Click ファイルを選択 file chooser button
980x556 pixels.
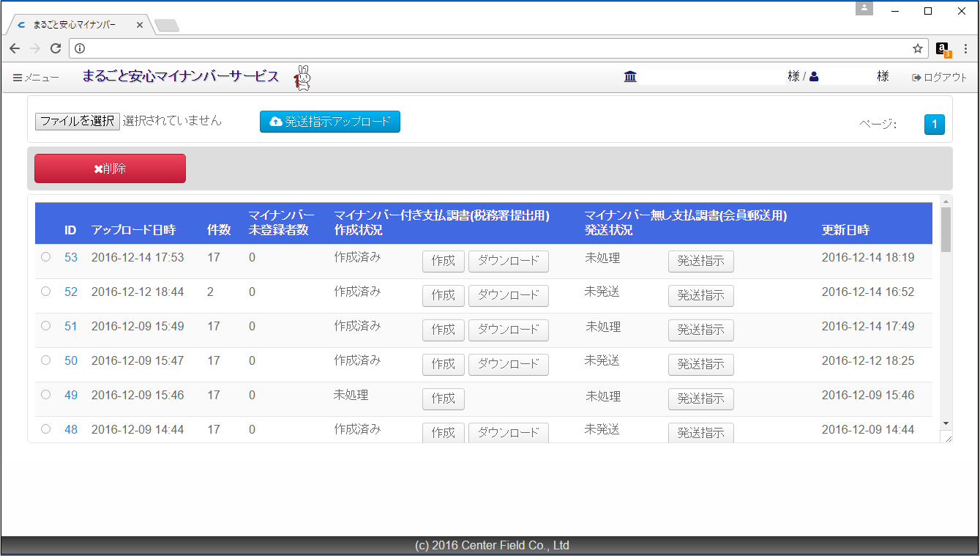pyautogui.click(x=77, y=121)
